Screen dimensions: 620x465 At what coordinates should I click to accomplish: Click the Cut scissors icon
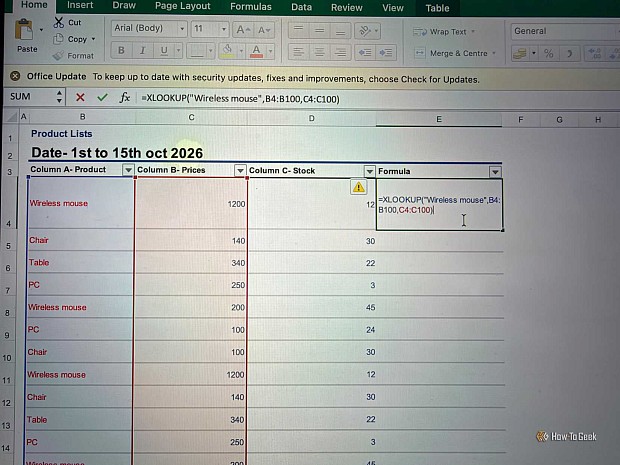click(x=59, y=23)
